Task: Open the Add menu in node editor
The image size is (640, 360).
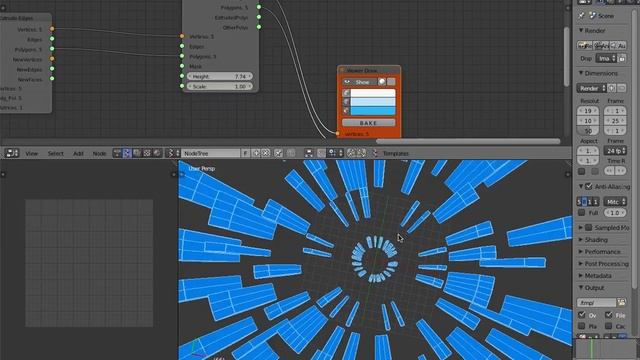Action: [x=78, y=153]
